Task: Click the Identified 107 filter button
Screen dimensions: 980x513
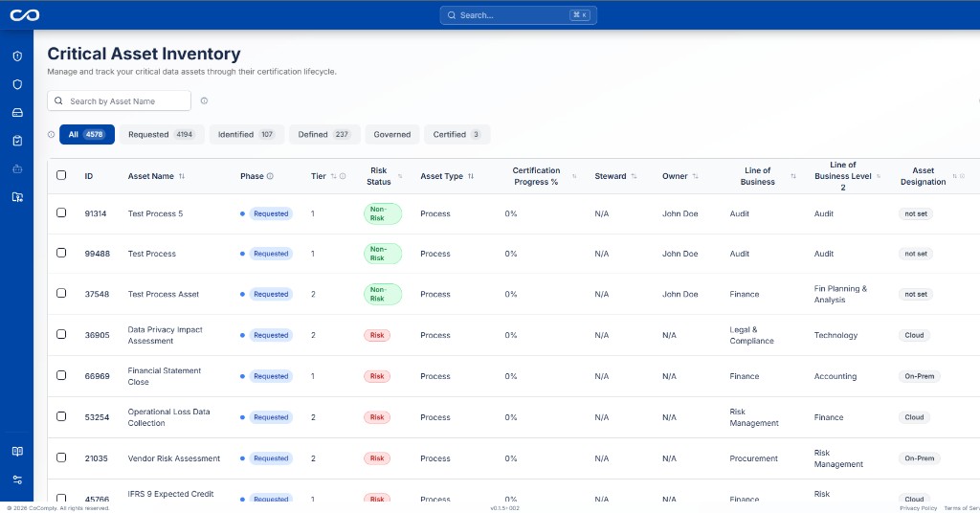Action: (246, 134)
